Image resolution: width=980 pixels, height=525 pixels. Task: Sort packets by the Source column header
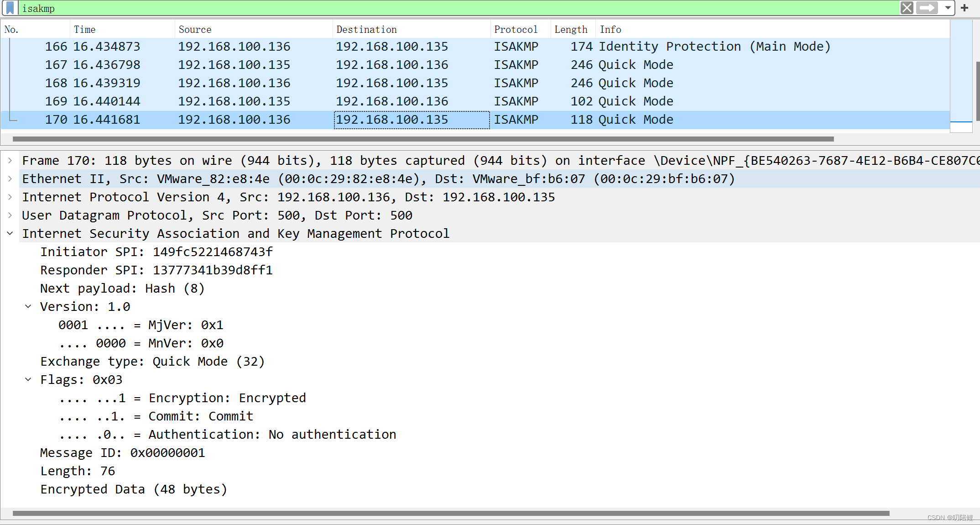(x=254, y=30)
